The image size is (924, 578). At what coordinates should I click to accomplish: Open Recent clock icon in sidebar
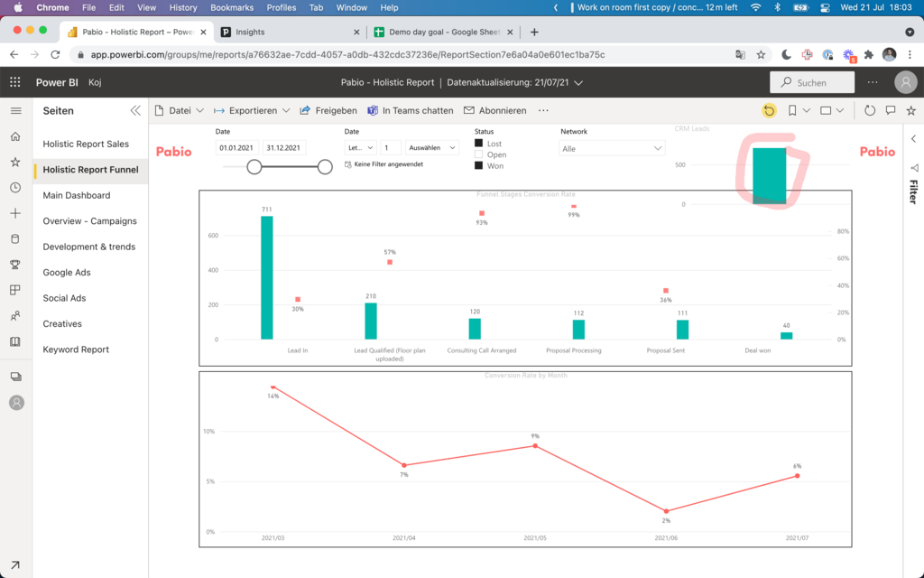pyautogui.click(x=15, y=188)
